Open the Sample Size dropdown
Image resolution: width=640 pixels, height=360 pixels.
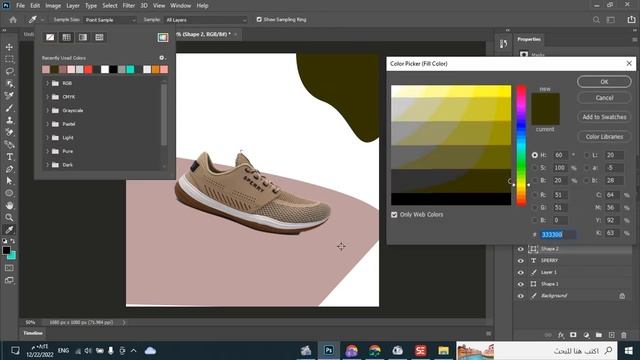tap(110, 20)
